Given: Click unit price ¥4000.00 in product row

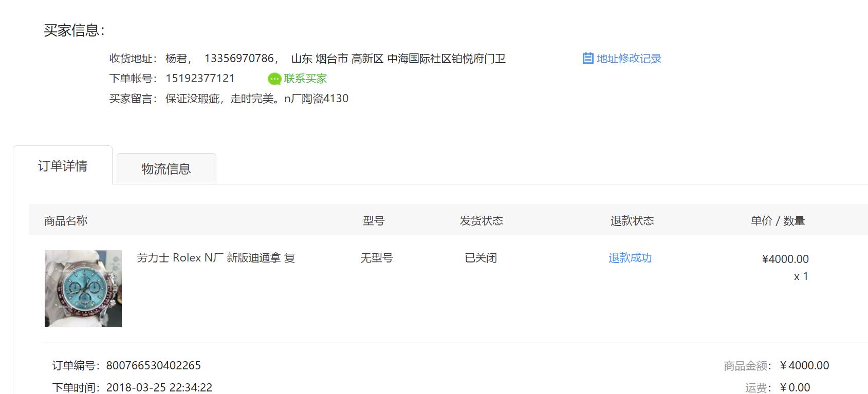Looking at the screenshot, I should pos(785,259).
